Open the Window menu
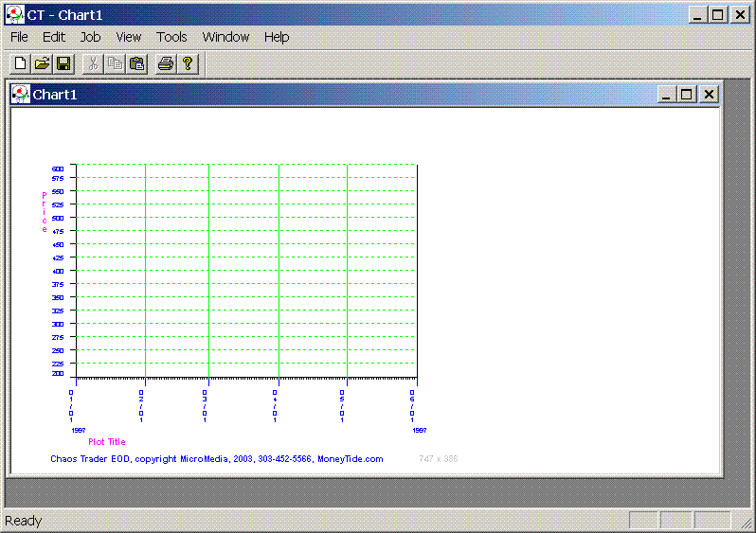Viewport: 756px width, 533px height. [225, 37]
